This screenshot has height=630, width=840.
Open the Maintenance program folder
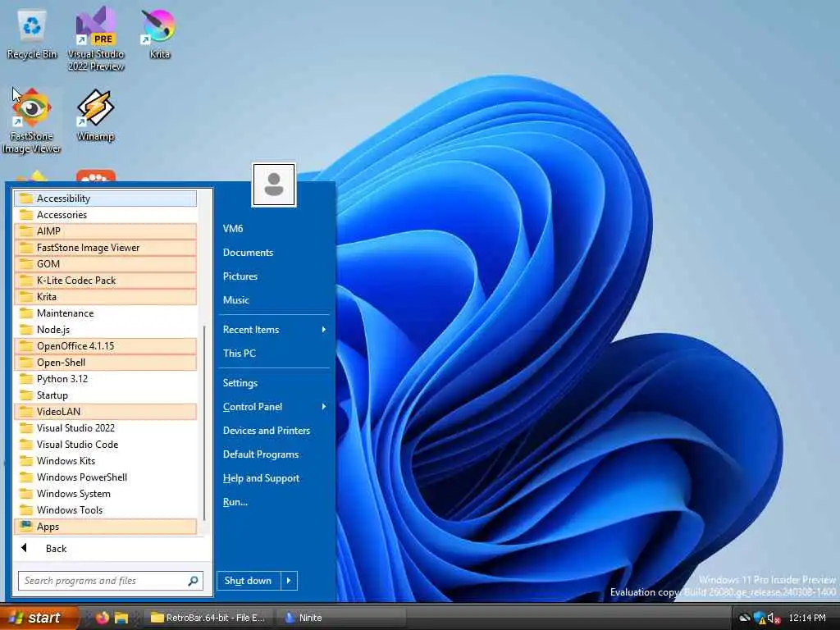[106, 313]
